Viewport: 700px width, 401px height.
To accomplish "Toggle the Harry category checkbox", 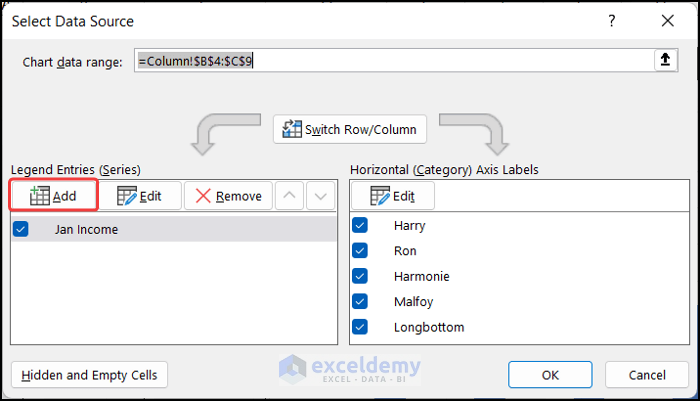I will click(361, 226).
